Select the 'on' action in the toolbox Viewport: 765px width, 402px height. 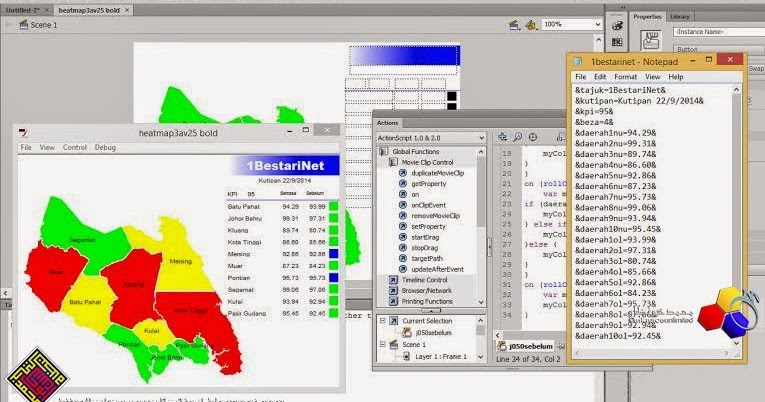click(x=415, y=195)
